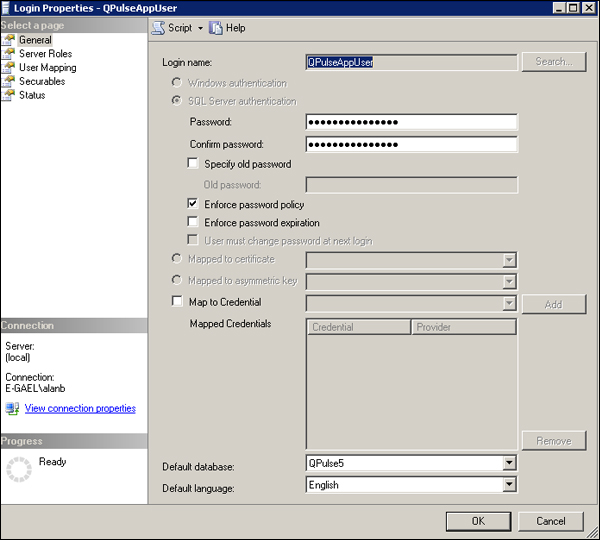Open the Mapped to certificate dropdown
Image resolution: width=600 pixels, height=540 pixels.
pos(509,260)
